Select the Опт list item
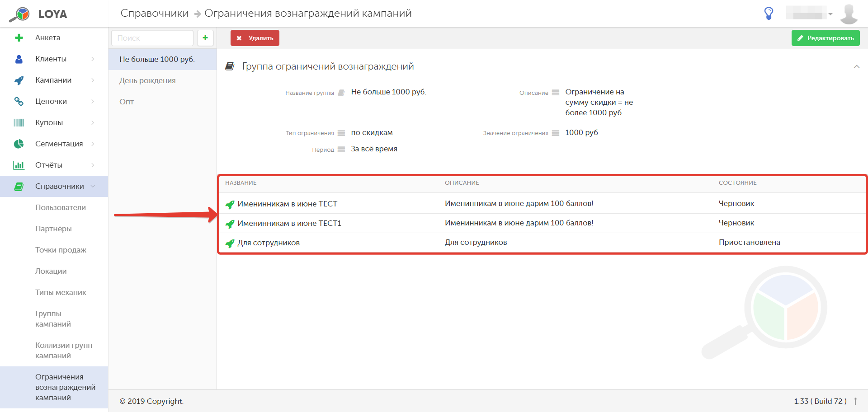This screenshot has height=412, width=868. pyautogui.click(x=162, y=102)
